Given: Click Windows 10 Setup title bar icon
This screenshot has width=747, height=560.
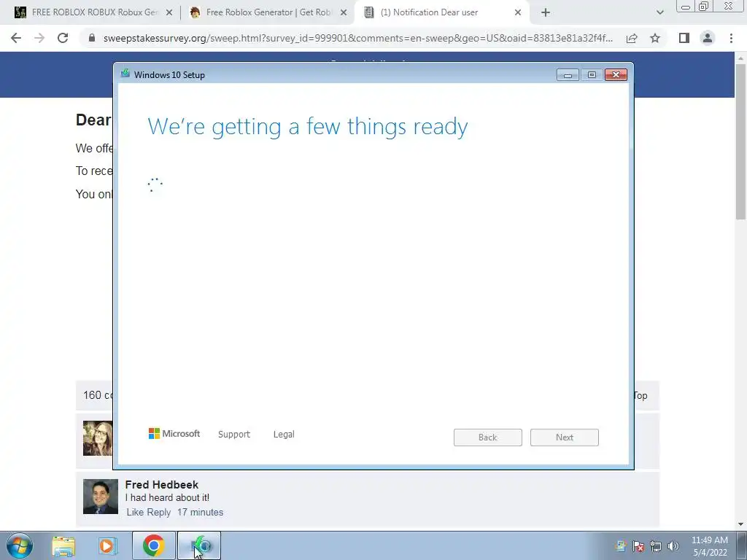Looking at the screenshot, I should pos(125,74).
